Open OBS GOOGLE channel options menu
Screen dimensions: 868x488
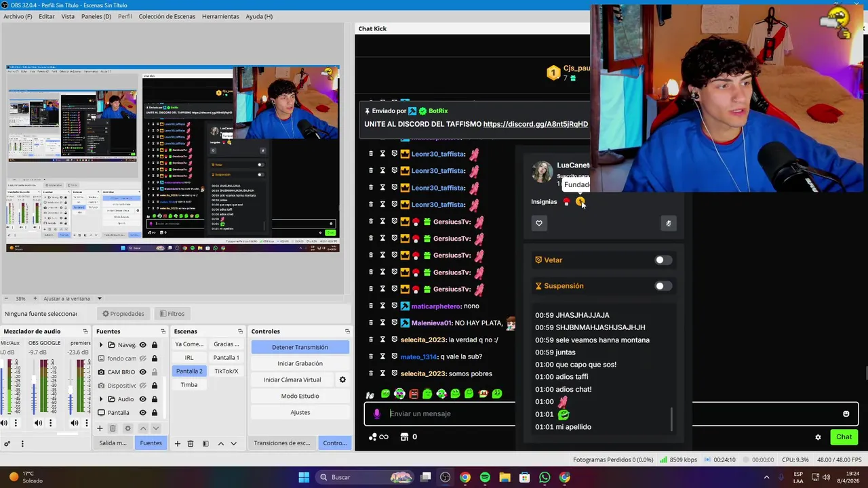pos(50,423)
